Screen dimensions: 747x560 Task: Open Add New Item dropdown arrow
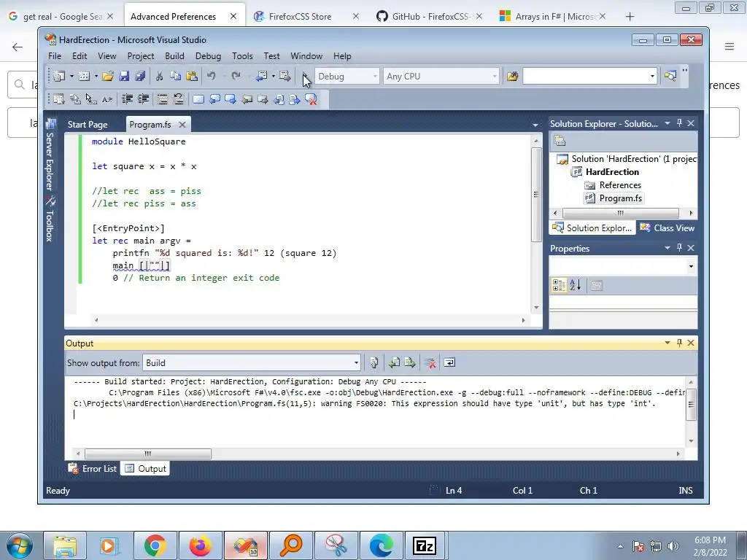(96, 76)
